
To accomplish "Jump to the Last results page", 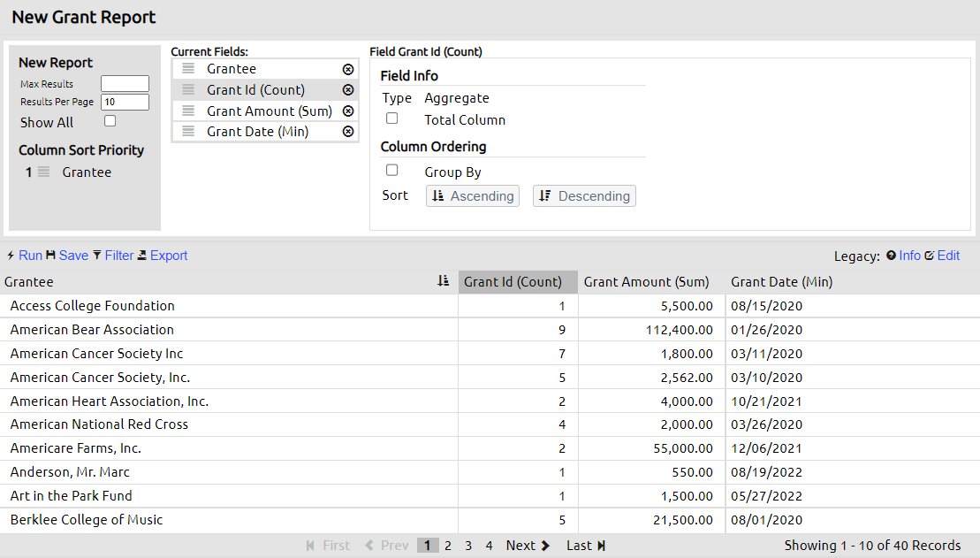I will 586,546.
